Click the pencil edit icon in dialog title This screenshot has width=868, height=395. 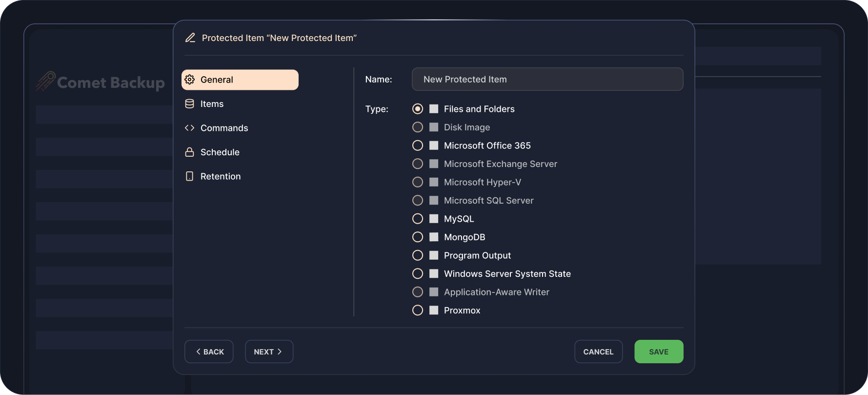click(190, 38)
